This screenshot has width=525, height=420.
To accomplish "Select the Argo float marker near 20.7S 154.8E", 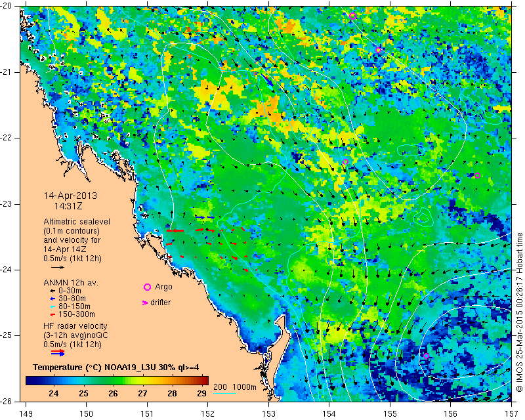I will pyautogui.click(x=379, y=51).
